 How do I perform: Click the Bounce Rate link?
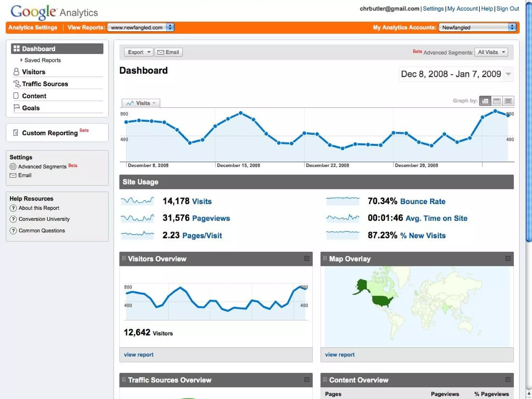[423, 201]
